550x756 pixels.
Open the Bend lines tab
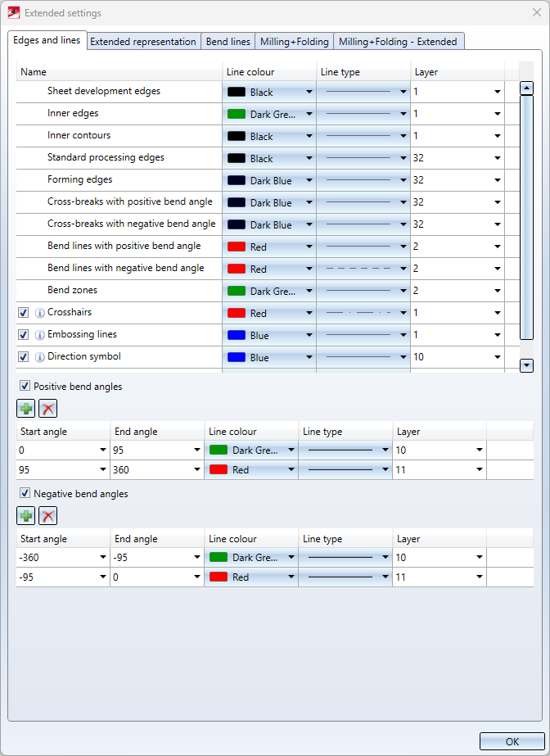[x=228, y=42]
